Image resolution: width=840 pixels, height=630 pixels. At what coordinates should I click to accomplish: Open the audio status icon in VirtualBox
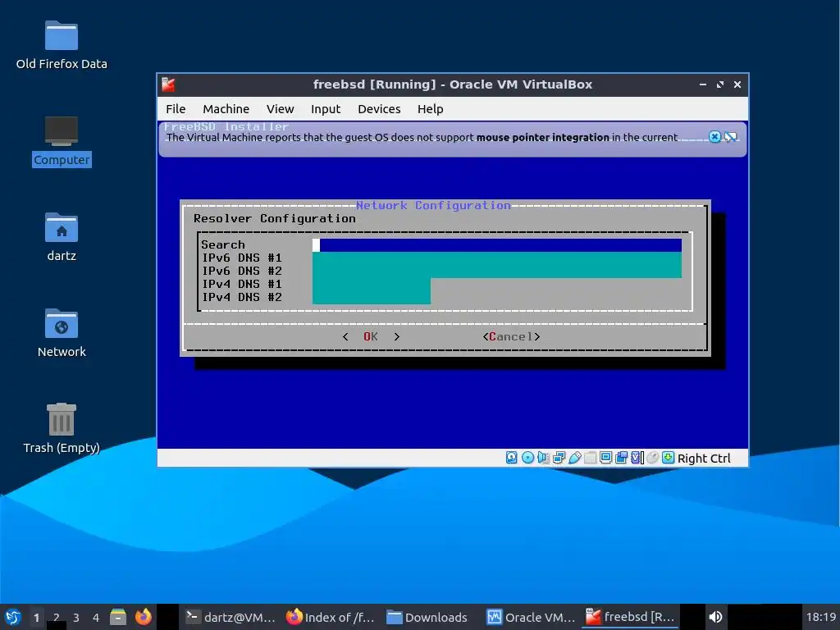tap(543, 458)
